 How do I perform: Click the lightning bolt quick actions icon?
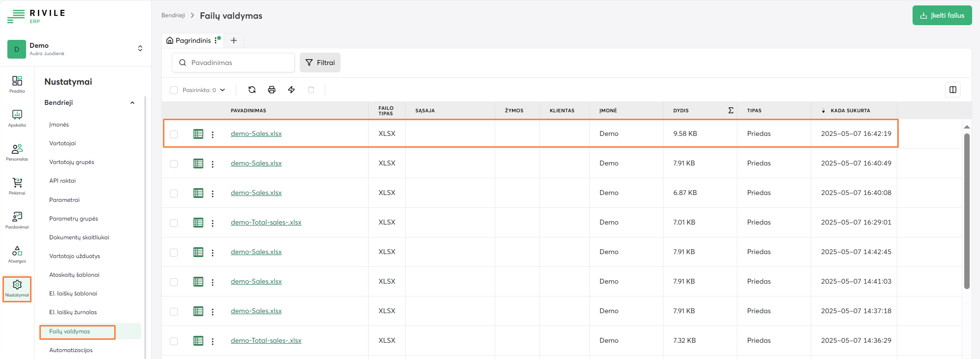coord(291,90)
